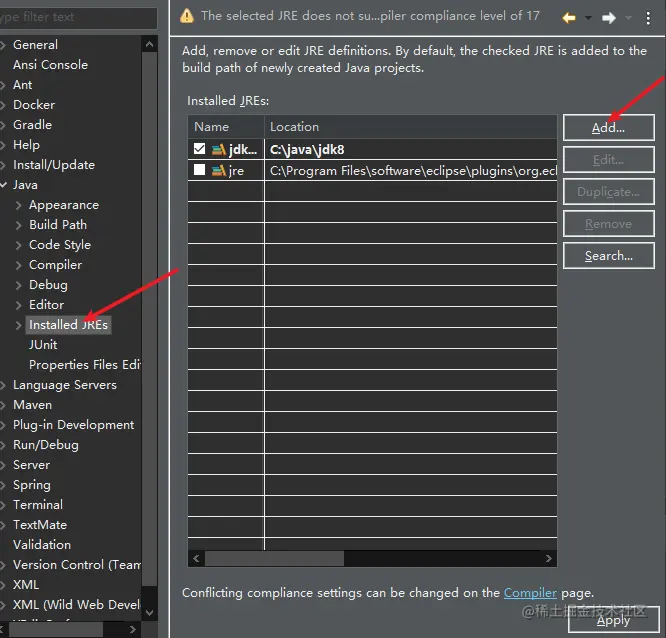This screenshot has width=666, height=638.
Task: Click tree horizontal scroll-right arrow
Action: [x=133, y=629]
